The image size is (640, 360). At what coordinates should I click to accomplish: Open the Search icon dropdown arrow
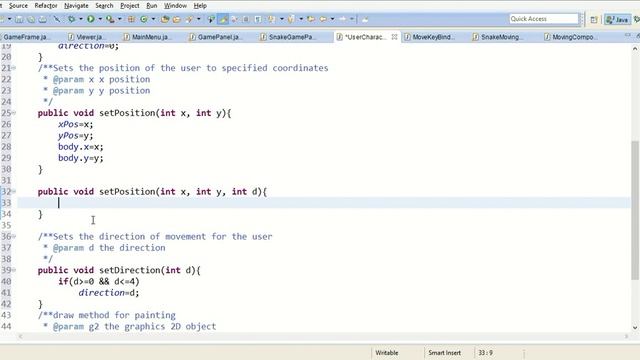click(x=199, y=19)
